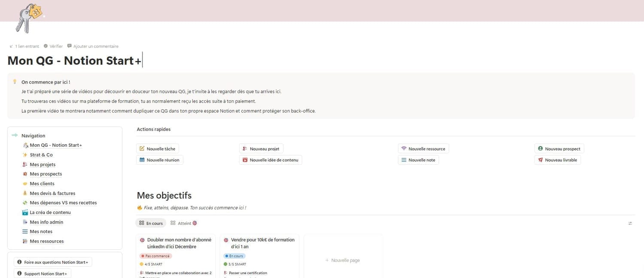The image size is (644, 278).
Task: Open Mes projets in navigation
Action: (43, 164)
